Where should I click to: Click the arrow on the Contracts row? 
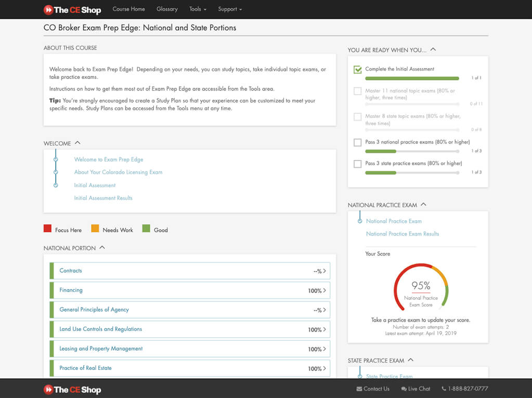click(x=325, y=271)
